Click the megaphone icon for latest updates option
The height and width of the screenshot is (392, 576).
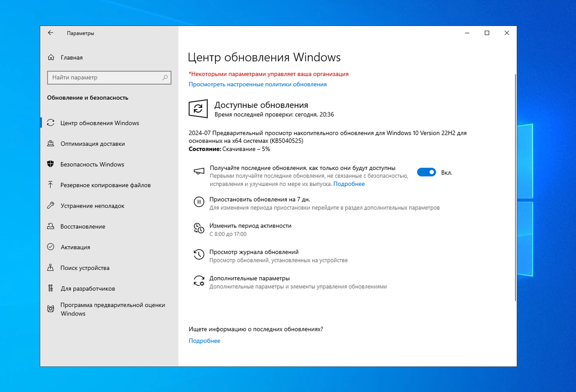(199, 171)
